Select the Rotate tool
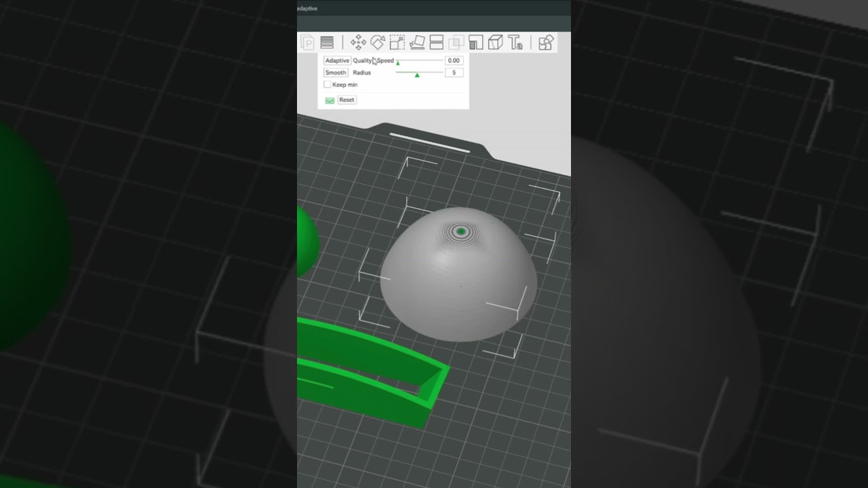The height and width of the screenshot is (488, 868). pos(378,43)
